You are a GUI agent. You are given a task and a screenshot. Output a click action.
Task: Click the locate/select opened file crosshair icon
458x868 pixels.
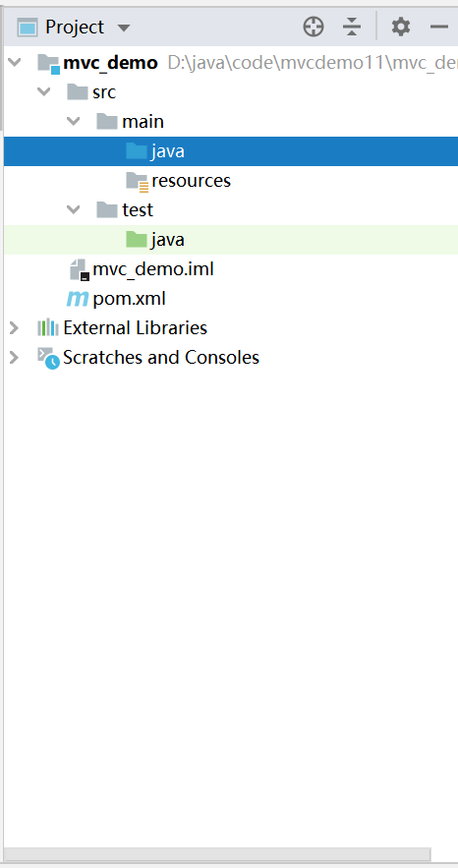pyautogui.click(x=314, y=27)
